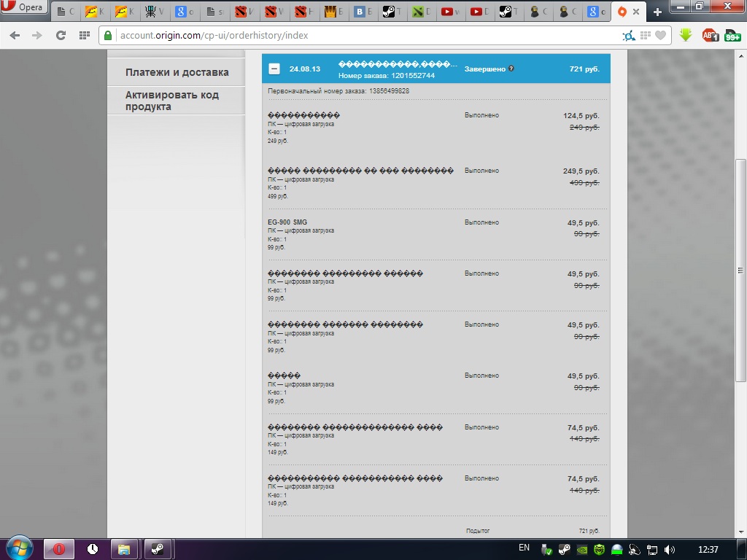
Task: Click the Adblock extension icon
Action: click(x=711, y=35)
